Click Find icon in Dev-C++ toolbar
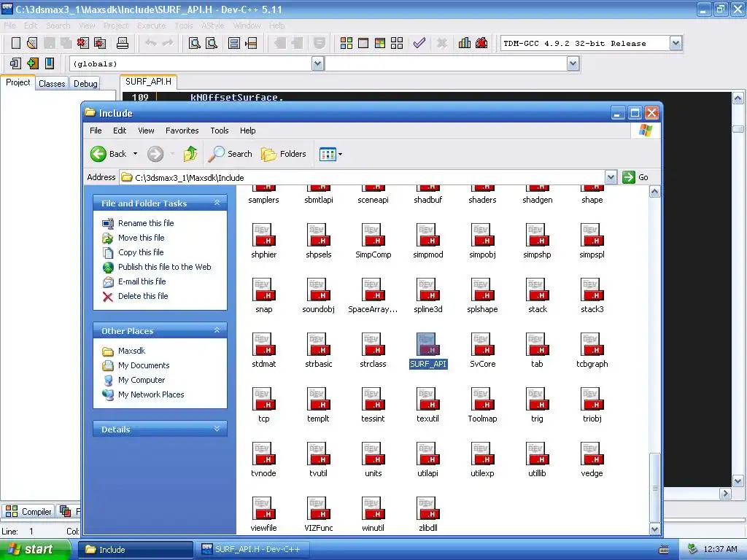This screenshot has height=560, width=747. [x=194, y=43]
